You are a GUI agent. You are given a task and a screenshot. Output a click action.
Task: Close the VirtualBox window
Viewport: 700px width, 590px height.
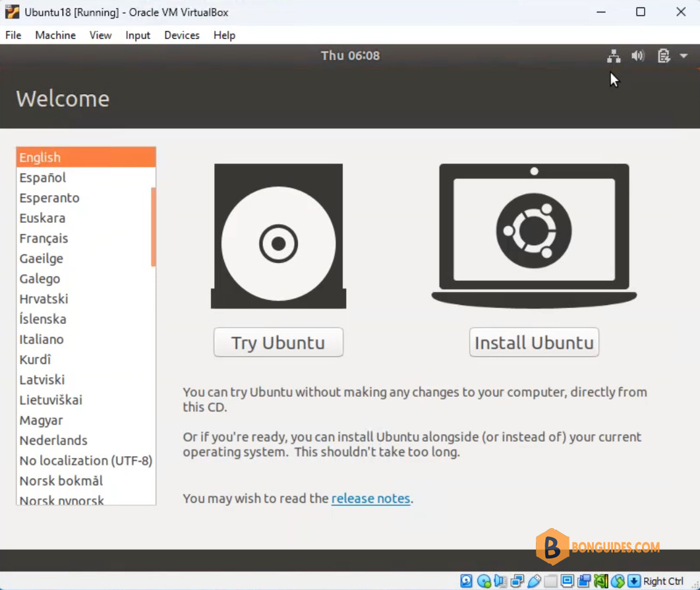(681, 12)
